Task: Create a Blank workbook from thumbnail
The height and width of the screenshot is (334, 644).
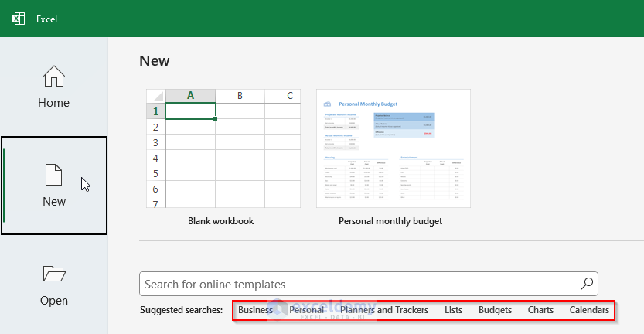Action: click(x=223, y=148)
